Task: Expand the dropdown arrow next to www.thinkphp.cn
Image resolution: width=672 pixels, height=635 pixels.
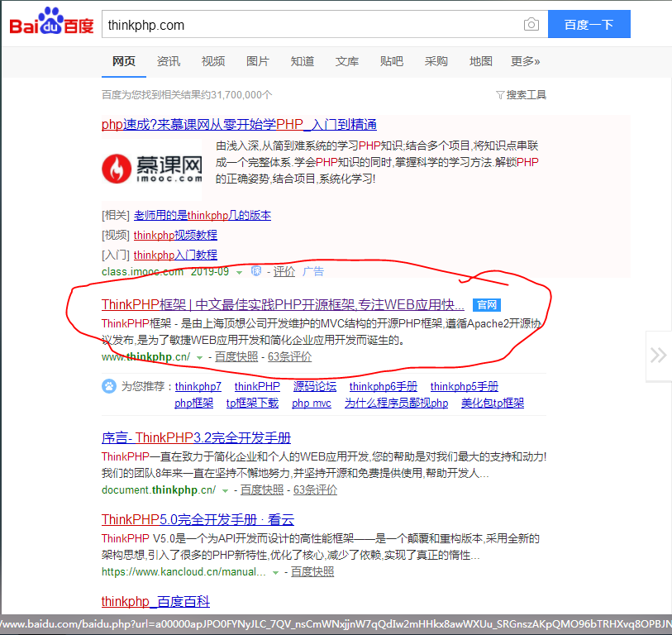Action: (198, 359)
